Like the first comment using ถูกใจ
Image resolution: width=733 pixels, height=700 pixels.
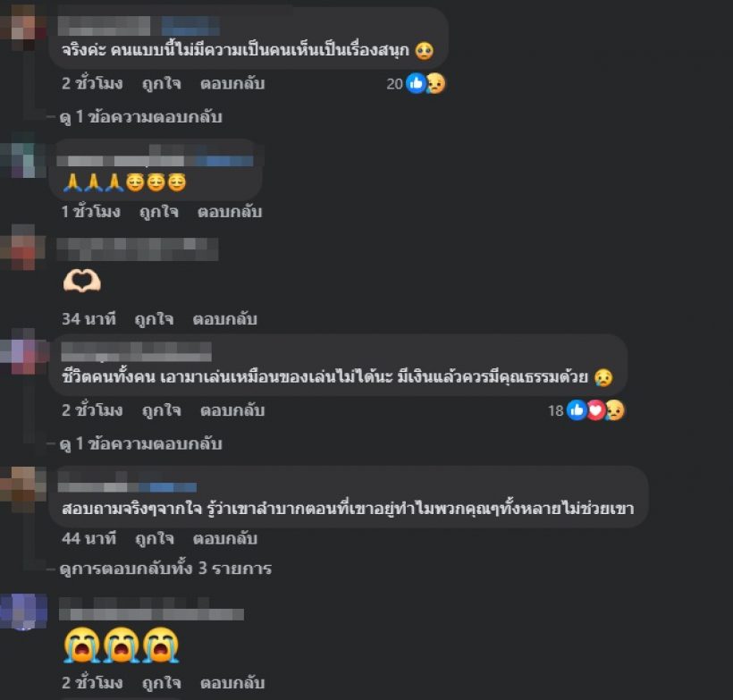click(161, 84)
